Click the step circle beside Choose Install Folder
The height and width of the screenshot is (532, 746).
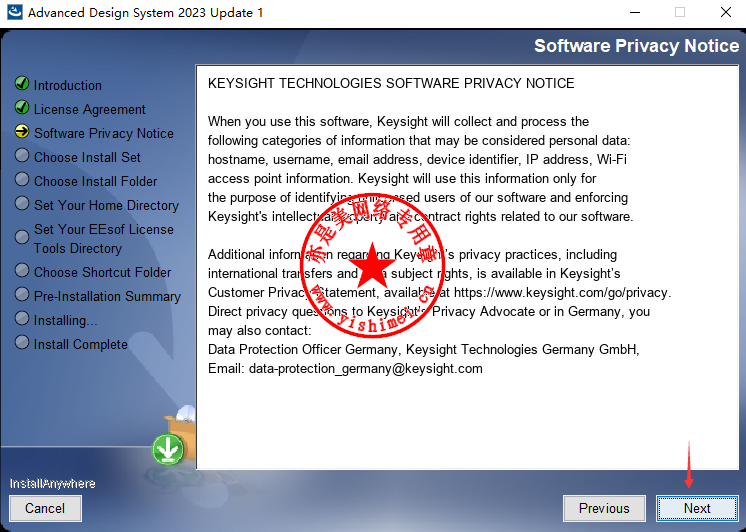[22, 179]
